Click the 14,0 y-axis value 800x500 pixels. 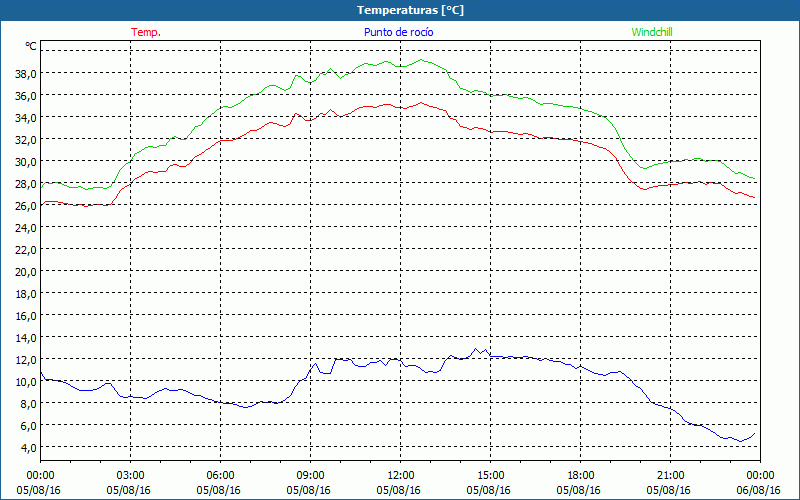[26, 337]
